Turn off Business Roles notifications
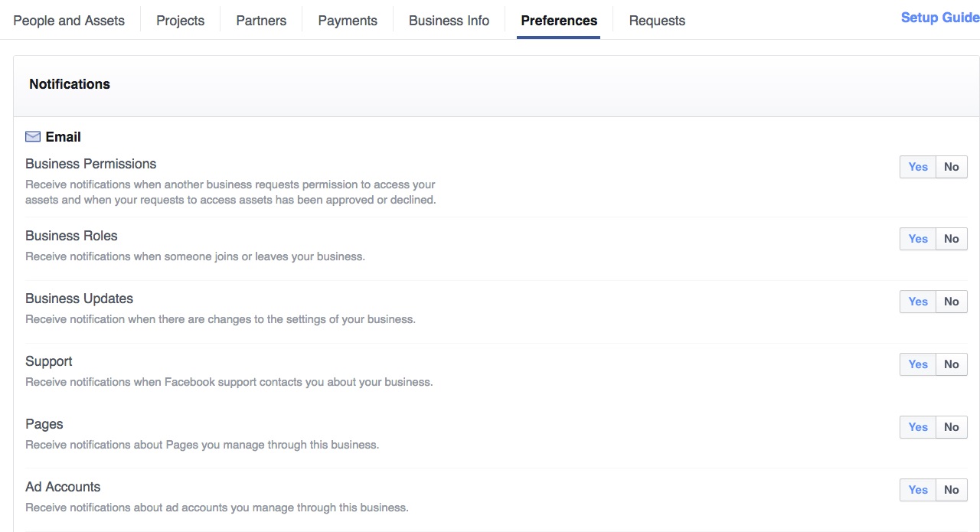 [951, 238]
